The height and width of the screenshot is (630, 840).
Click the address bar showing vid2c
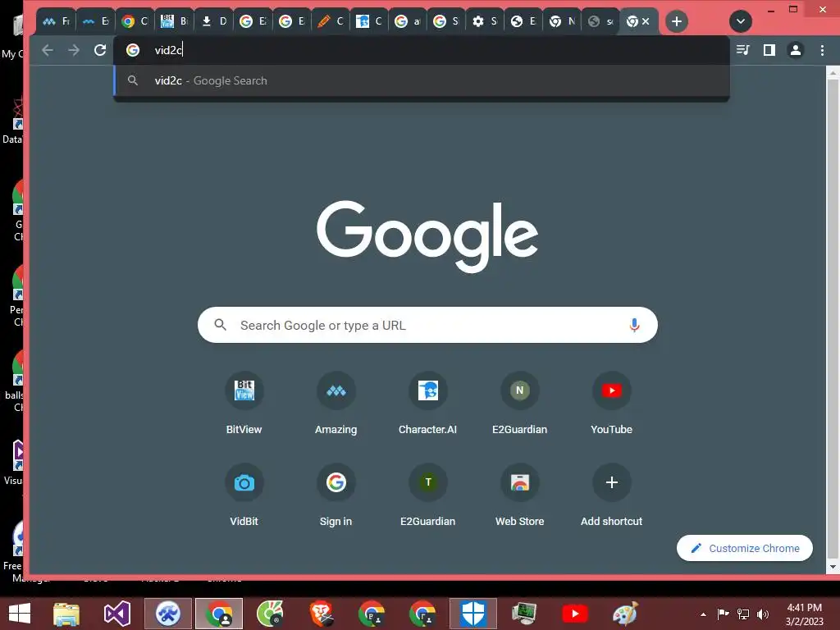point(422,50)
